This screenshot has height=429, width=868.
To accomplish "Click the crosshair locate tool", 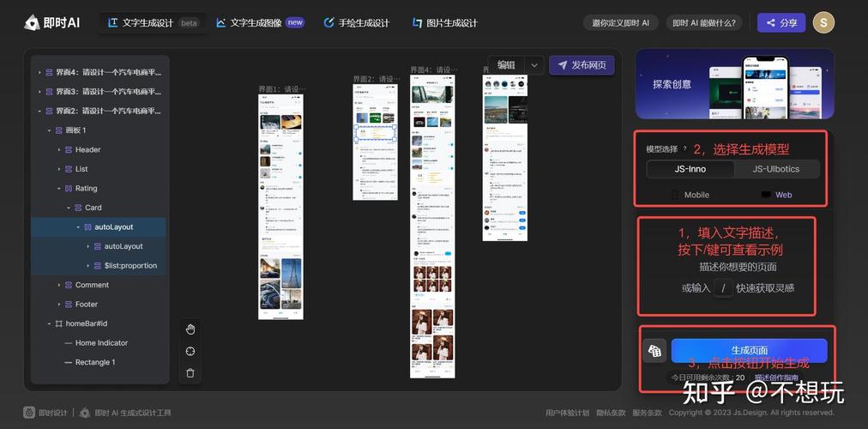I will 190,352.
